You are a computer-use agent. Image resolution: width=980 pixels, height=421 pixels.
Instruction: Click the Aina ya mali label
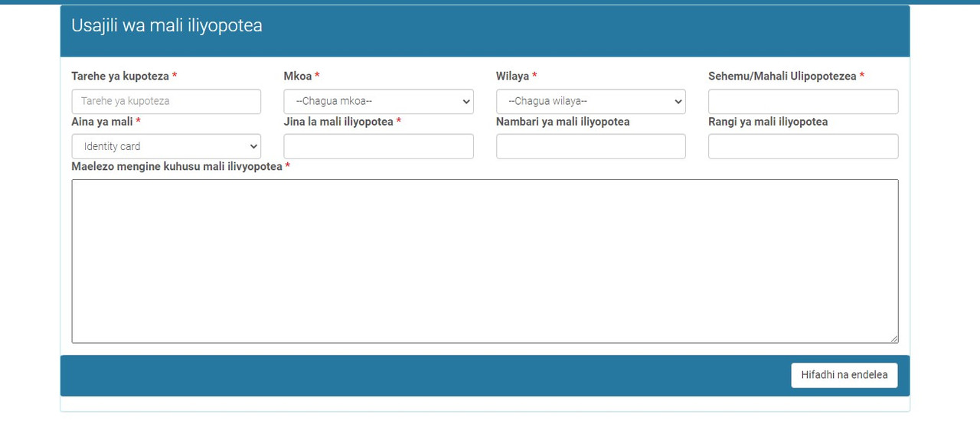point(102,122)
